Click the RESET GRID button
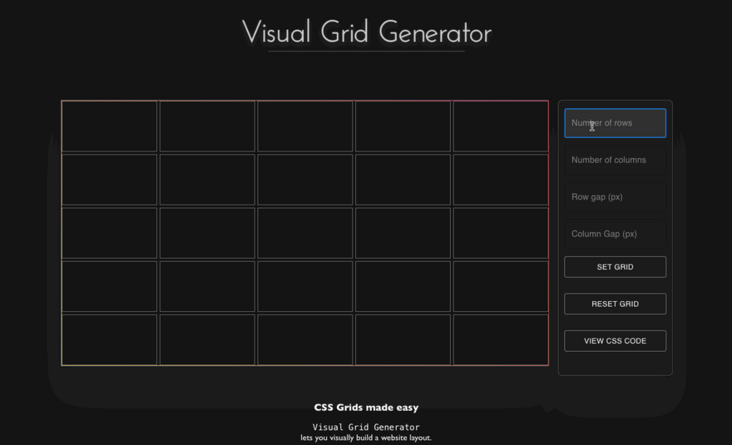 [x=614, y=304]
